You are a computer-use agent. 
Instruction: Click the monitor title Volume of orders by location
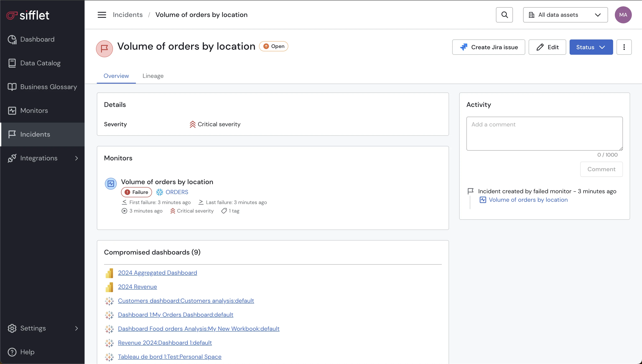(x=167, y=182)
